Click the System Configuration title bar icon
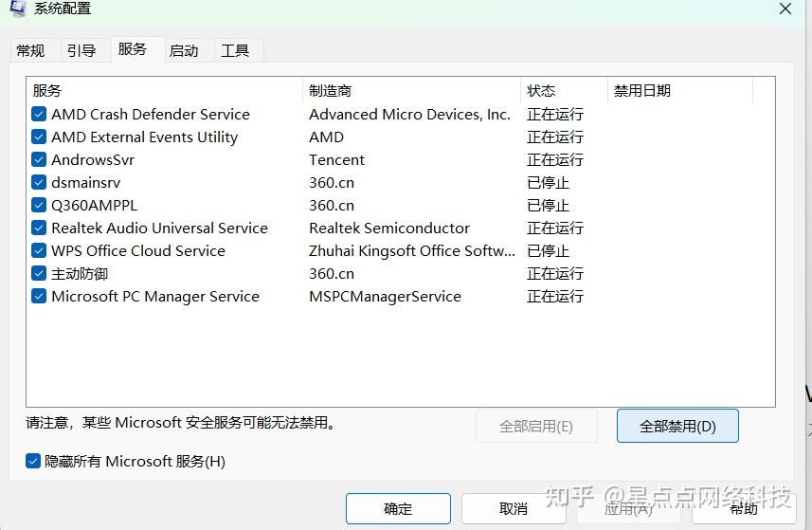 coord(18,8)
